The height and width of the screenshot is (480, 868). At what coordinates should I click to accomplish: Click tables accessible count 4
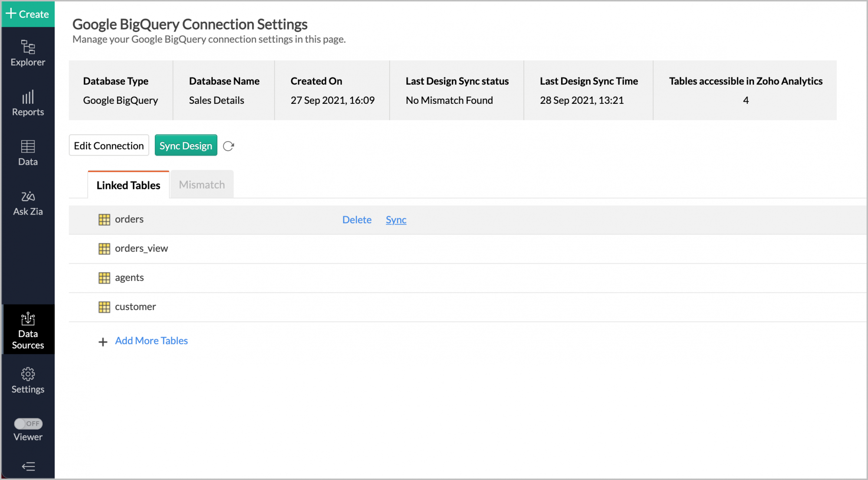[746, 100]
